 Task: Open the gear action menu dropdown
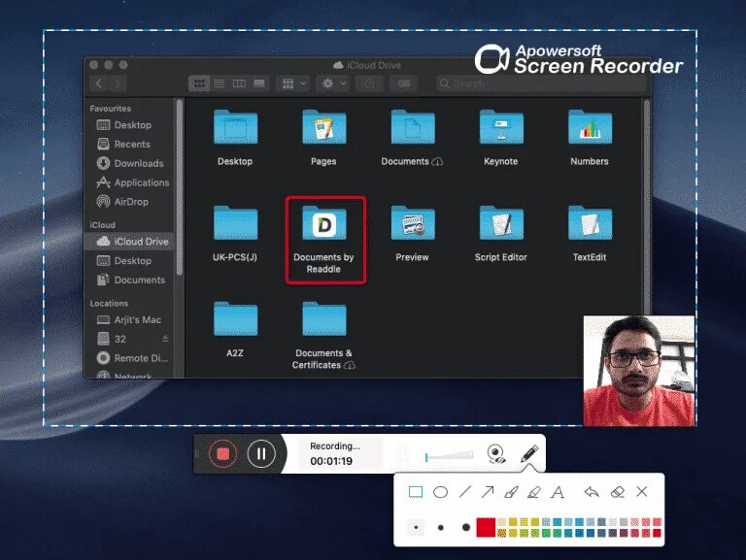(x=333, y=83)
